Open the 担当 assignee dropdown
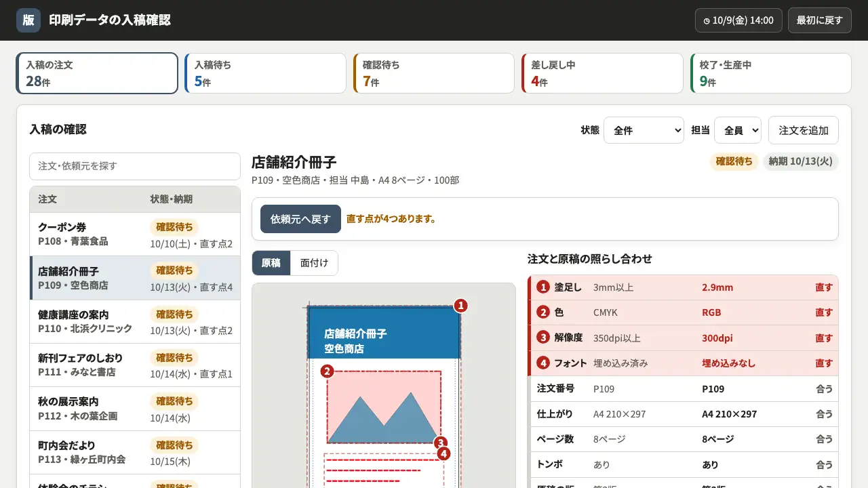Image resolution: width=868 pixels, height=488 pixels. coord(738,130)
